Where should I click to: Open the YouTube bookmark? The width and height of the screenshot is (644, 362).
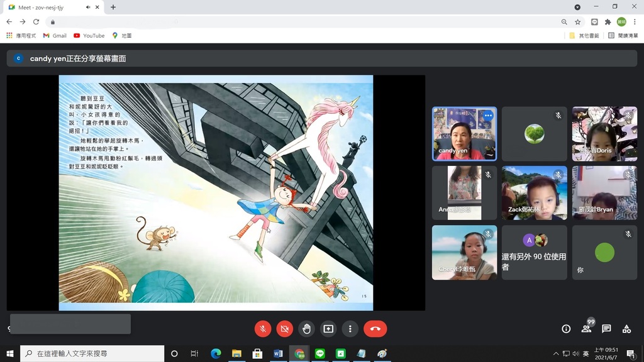89,36
